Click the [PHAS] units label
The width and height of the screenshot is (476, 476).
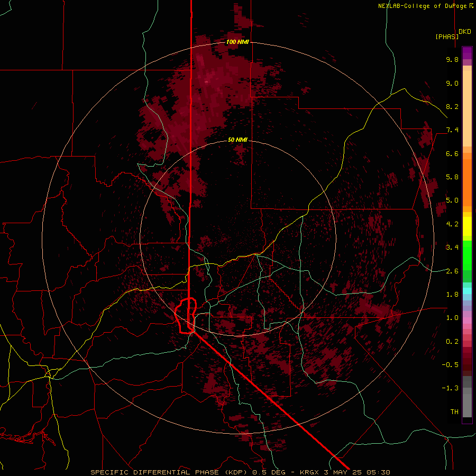click(x=447, y=36)
